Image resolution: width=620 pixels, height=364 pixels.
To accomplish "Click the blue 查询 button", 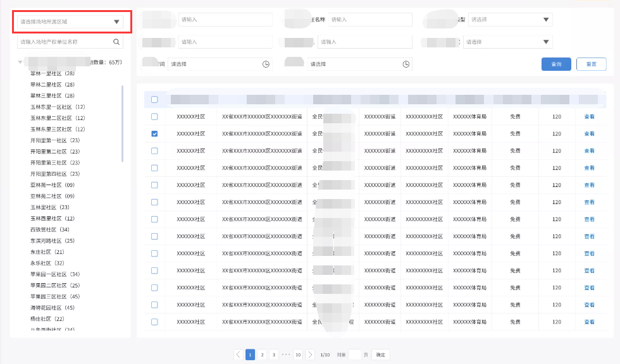I will tap(556, 64).
